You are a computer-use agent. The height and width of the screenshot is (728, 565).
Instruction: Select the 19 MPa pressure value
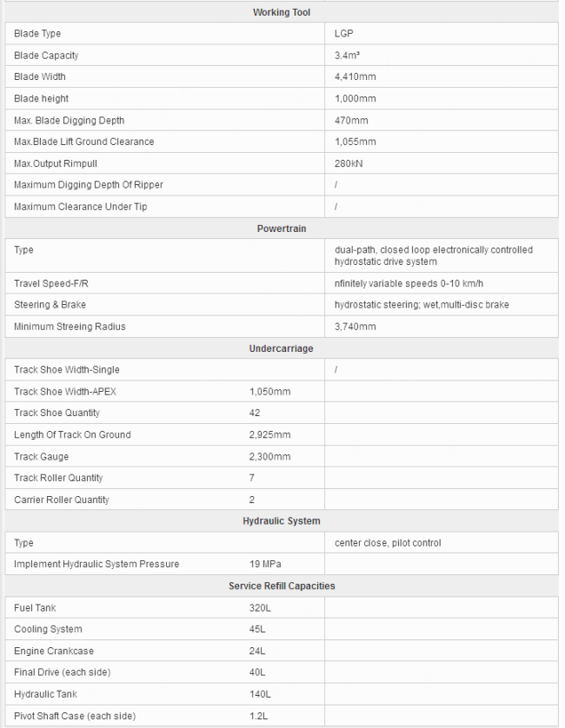(266, 564)
